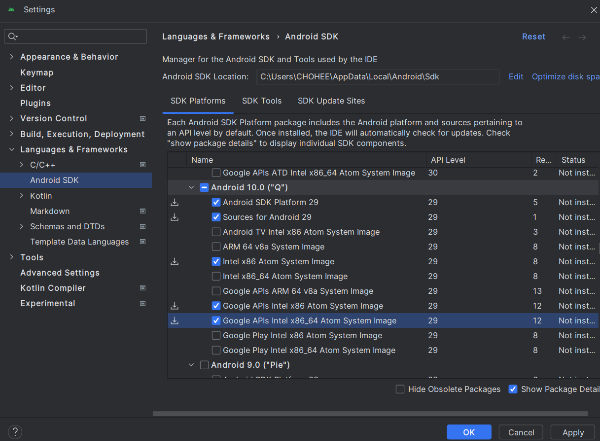Disable Show Package Details checkbox
Viewport: 600px width, 441px height.
513,389
